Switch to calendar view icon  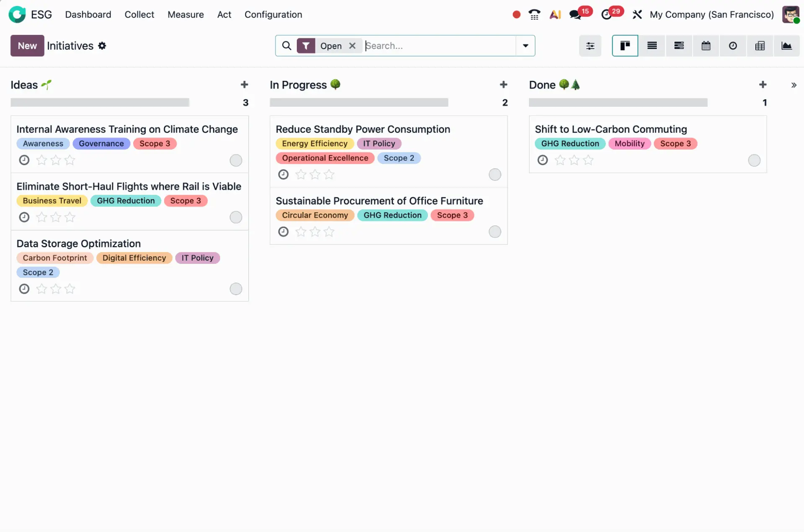tap(706, 46)
